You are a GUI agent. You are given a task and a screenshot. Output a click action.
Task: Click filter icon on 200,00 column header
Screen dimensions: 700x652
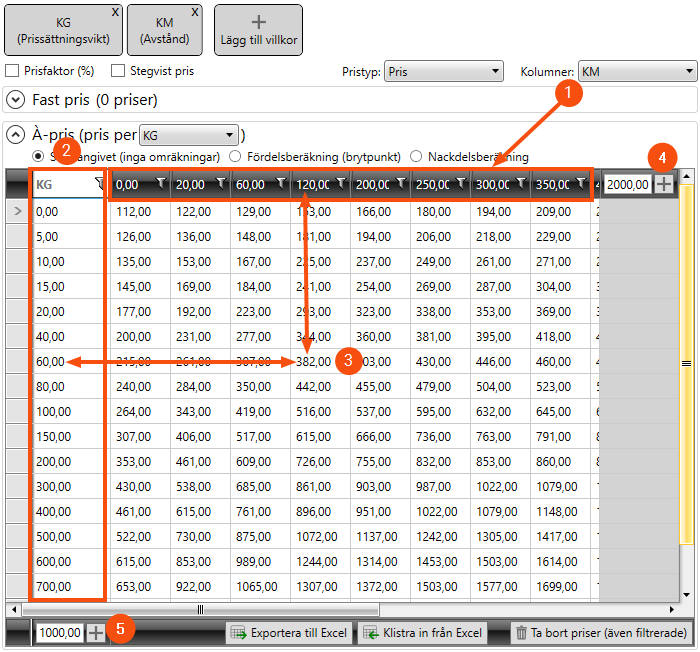(x=401, y=184)
